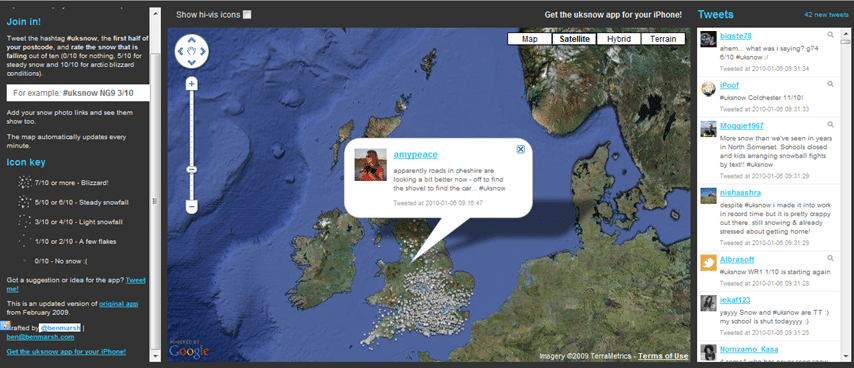Click 'Get the uksnow app' header text

click(613, 15)
